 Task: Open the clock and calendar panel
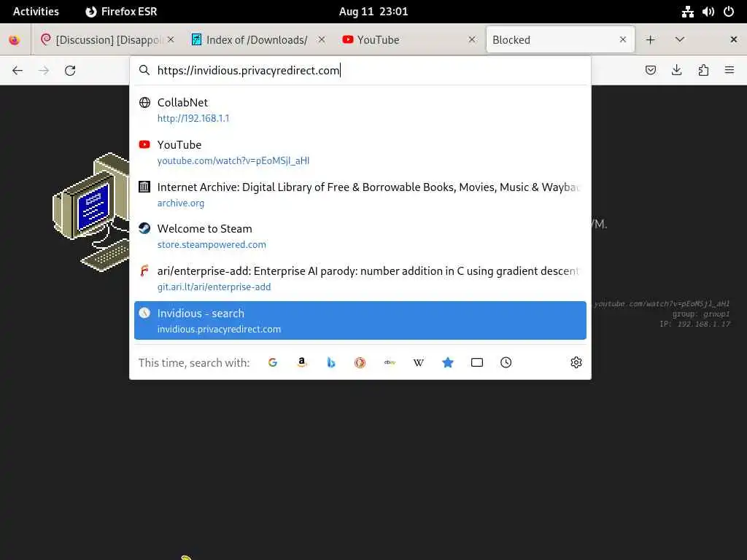coord(373,12)
